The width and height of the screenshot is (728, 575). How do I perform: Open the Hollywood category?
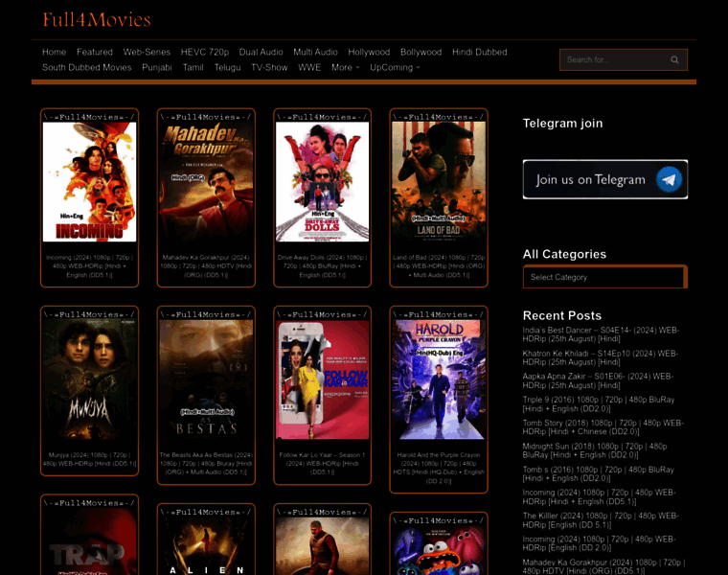pyautogui.click(x=369, y=52)
